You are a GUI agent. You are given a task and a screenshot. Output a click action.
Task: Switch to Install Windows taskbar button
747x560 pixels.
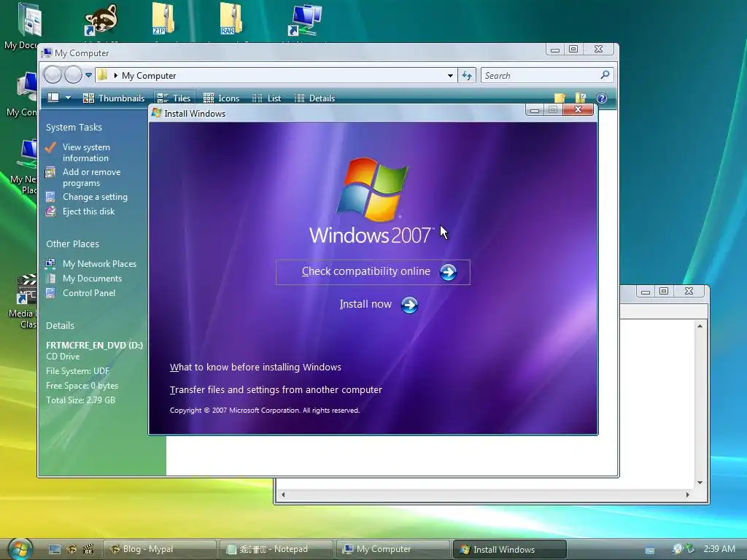pyautogui.click(x=509, y=549)
